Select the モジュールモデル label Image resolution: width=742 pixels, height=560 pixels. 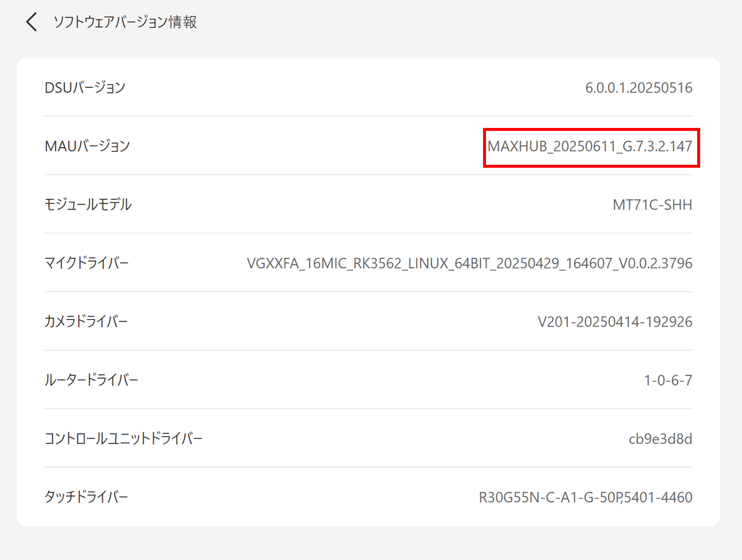pyautogui.click(x=88, y=205)
